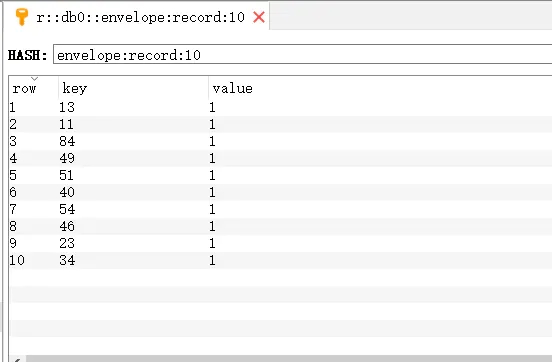
Task: Select the cell with key 49
Action: [x=67, y=158]
